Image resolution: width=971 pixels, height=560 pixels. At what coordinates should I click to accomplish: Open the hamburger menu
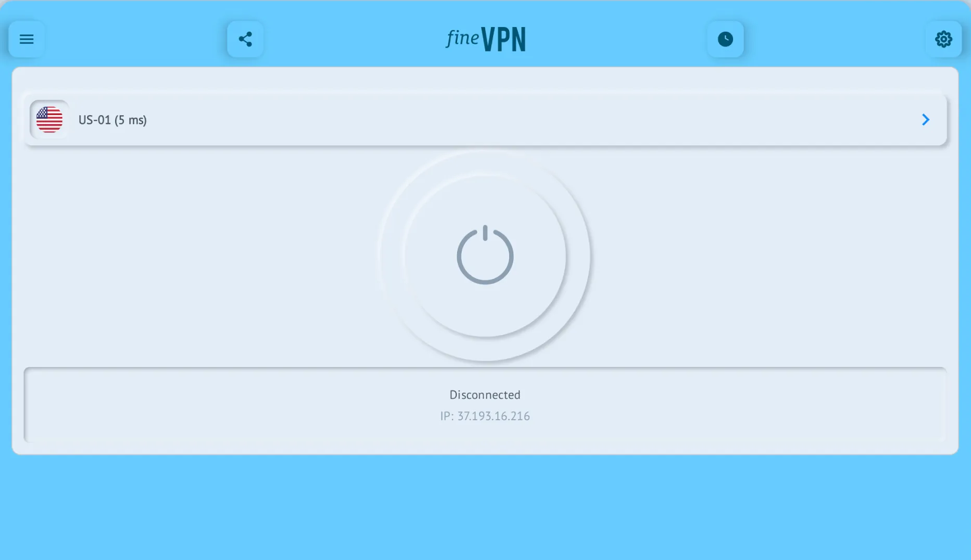click(x=27, y=39)
